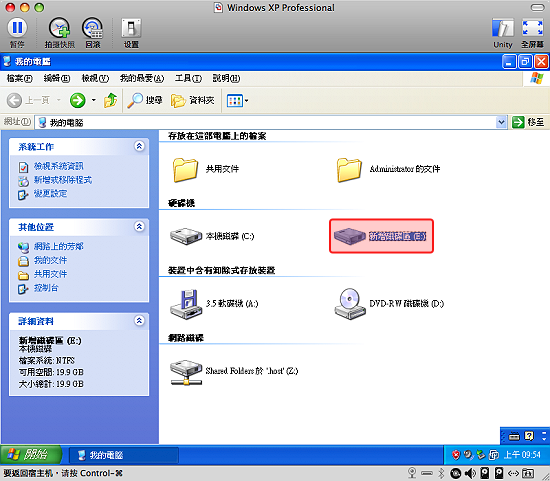Open the 編輯(E) menu

coord(56,78)
